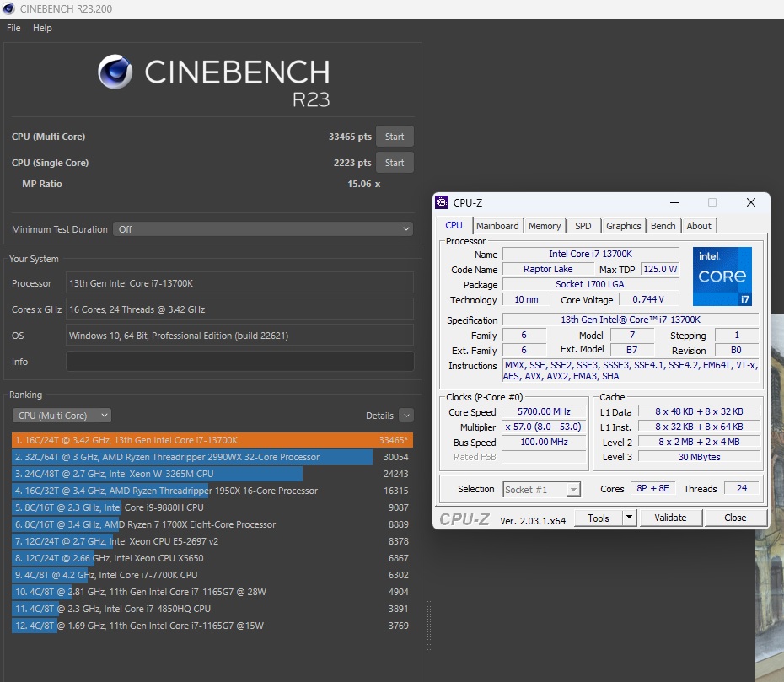Viewport: 784px width, 682px height.
Task: Click the Technology value 10 nm
Action: pyautogui.click(x=527, y=299)
